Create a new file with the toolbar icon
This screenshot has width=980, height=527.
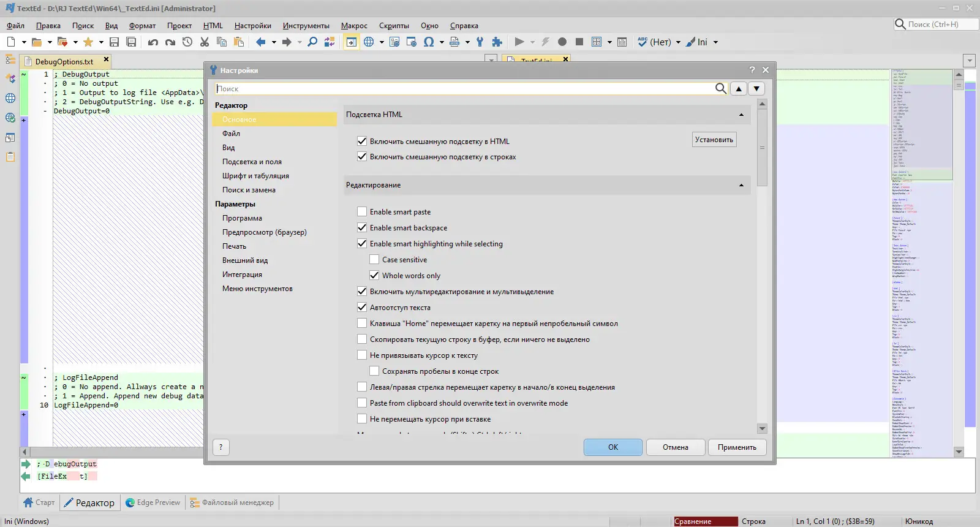coord(11,42)
